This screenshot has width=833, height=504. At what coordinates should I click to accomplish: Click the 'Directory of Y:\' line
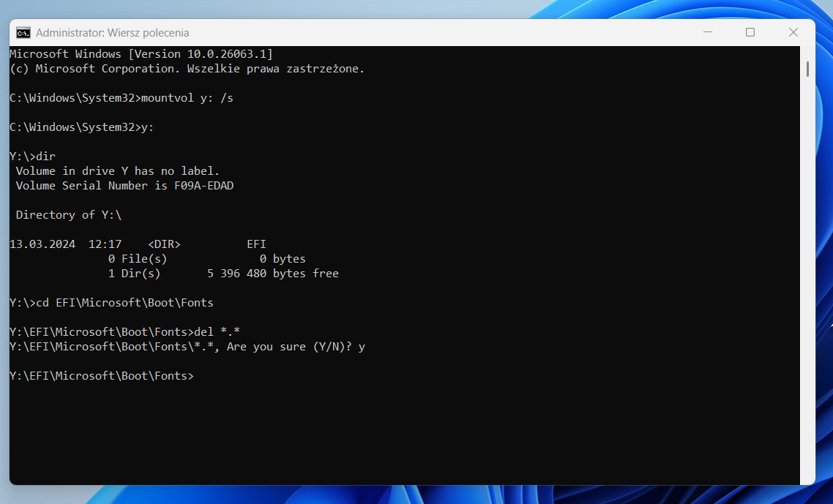(x=69, y=215)
